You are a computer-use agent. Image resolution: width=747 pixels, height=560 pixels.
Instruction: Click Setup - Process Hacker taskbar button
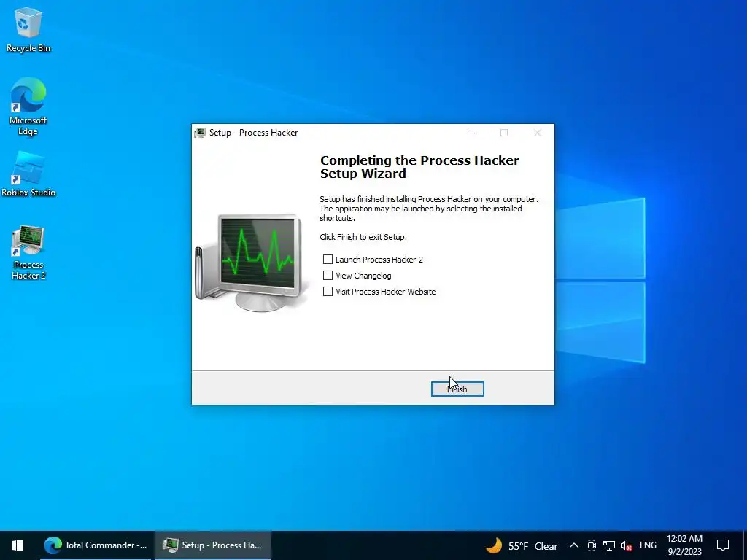pyautogui.click(x=213, y=545)
